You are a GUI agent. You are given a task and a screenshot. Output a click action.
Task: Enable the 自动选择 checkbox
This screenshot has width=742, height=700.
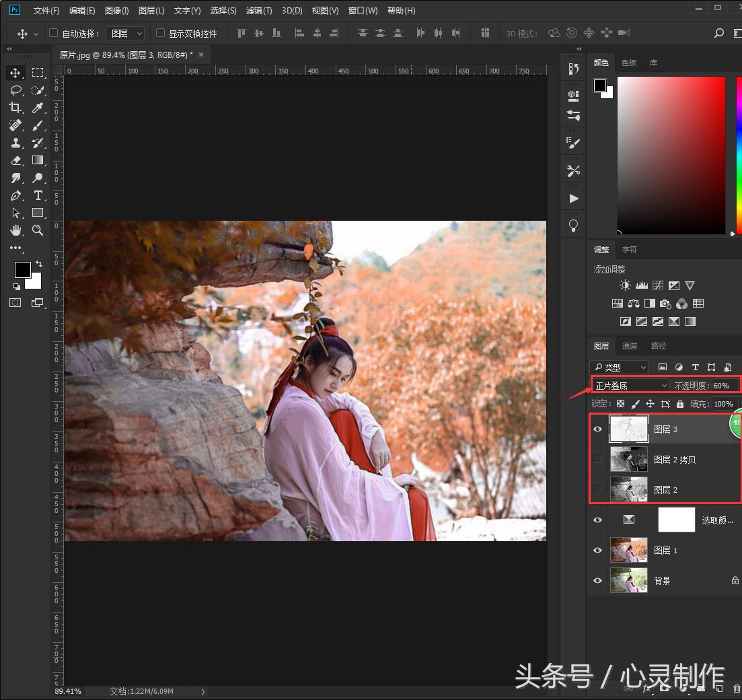(x=52, y=32)
